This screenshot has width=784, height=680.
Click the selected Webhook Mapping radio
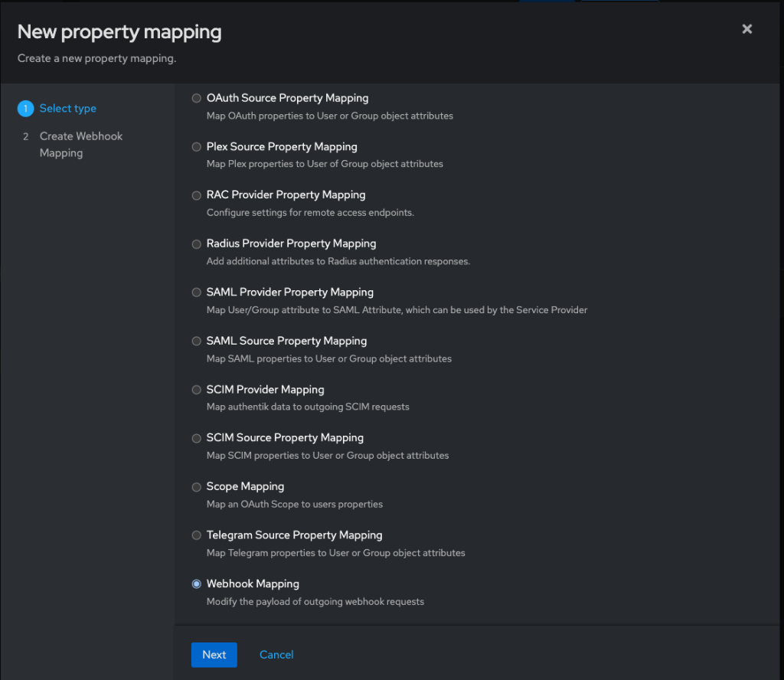click(x=197, y=584)
